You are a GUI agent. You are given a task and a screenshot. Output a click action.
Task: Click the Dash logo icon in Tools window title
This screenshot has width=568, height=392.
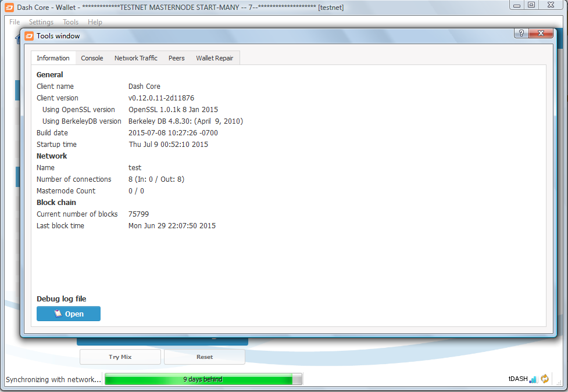click(29, 36)
